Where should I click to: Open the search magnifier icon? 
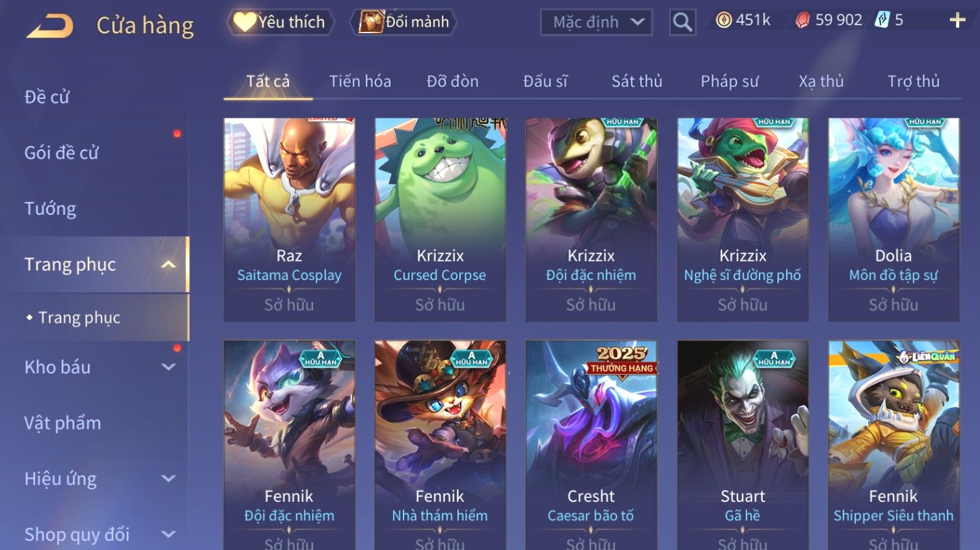682,22
